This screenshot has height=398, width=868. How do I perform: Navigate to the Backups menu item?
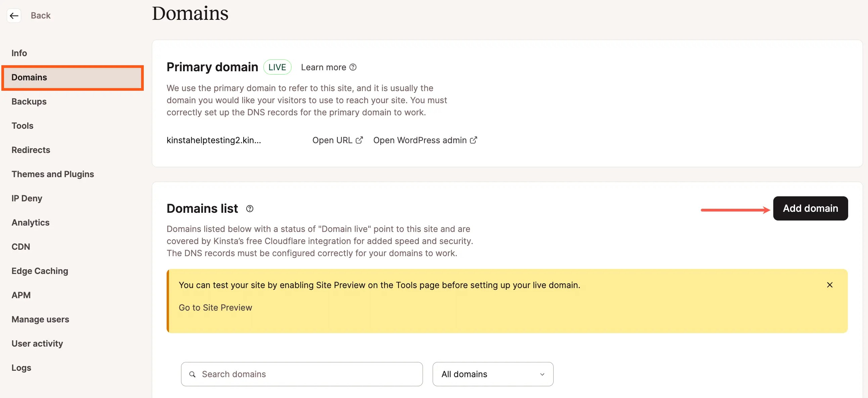(29, 101)
